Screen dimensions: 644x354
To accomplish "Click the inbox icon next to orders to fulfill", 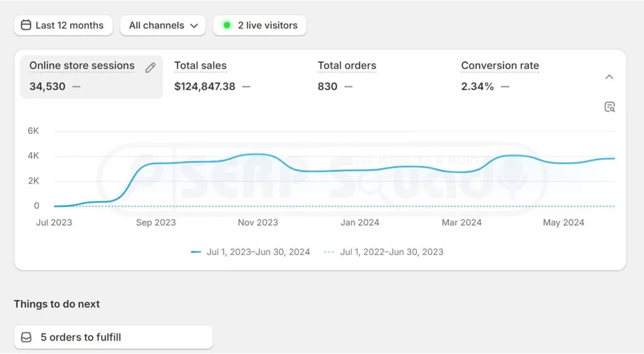I will point(26,337).
